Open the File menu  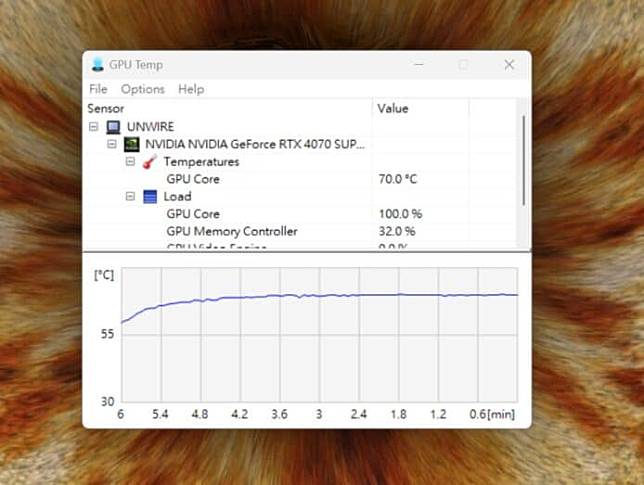[98, 89]
